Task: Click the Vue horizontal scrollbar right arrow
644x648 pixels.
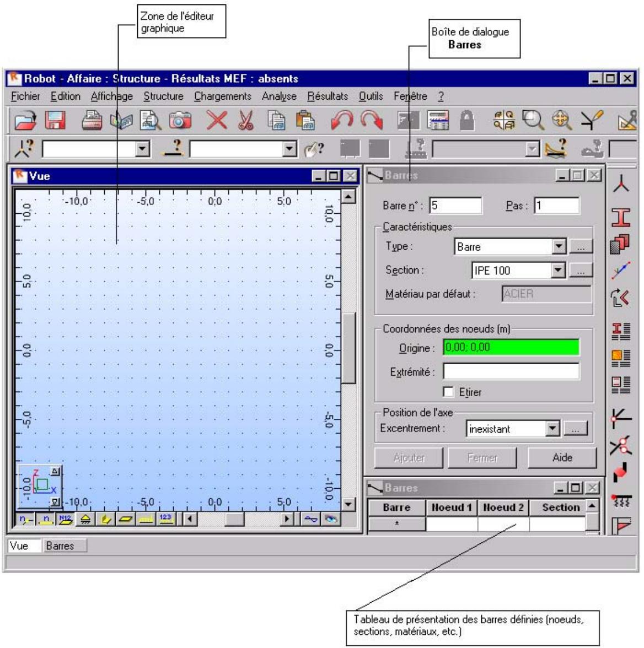Action: 286,519
